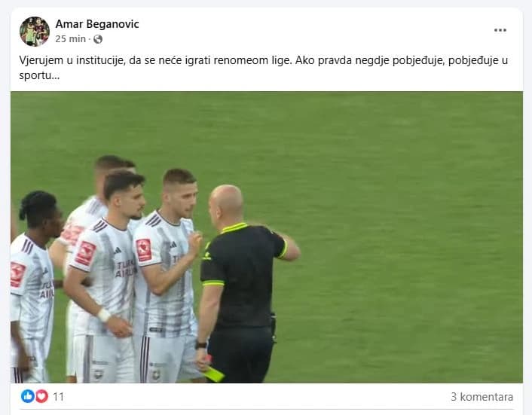Open Amar Beganovic's profile name link
The width and height of the screenshot is (532, 415).
point(97,24)
